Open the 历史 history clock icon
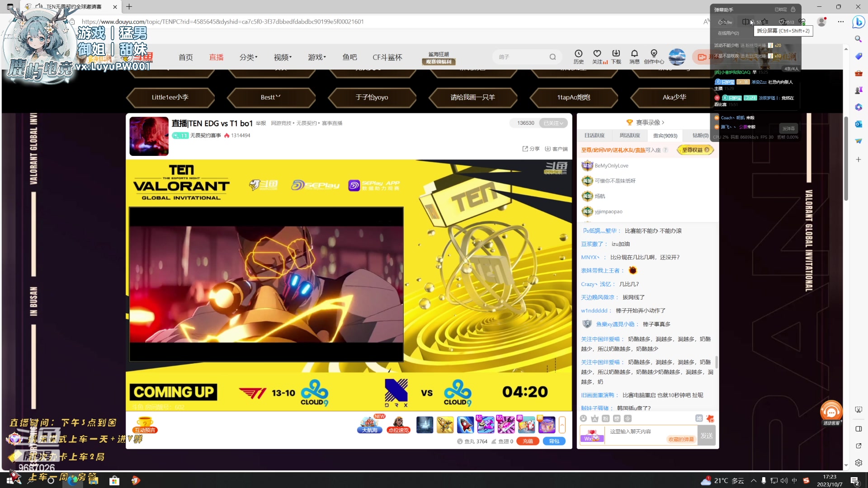This screenshot has height=488, width=868. tap(578, 56)
